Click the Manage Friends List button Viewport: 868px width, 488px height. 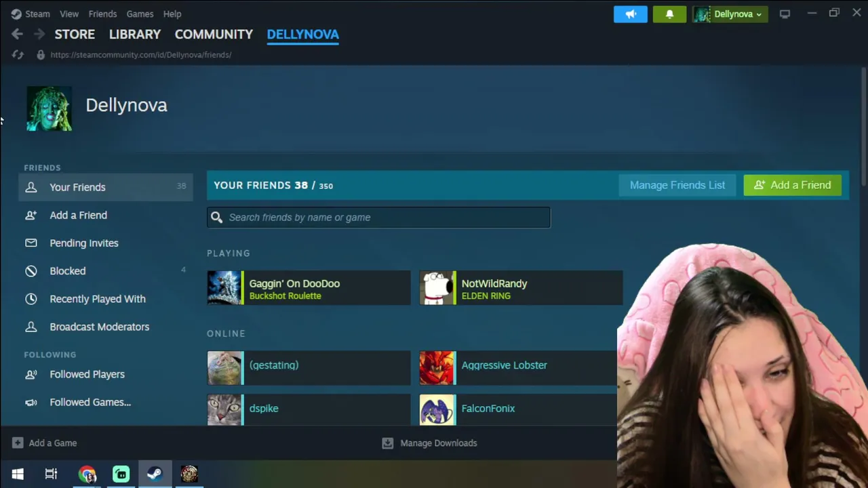pyautogui.click(x=677, y=185)
